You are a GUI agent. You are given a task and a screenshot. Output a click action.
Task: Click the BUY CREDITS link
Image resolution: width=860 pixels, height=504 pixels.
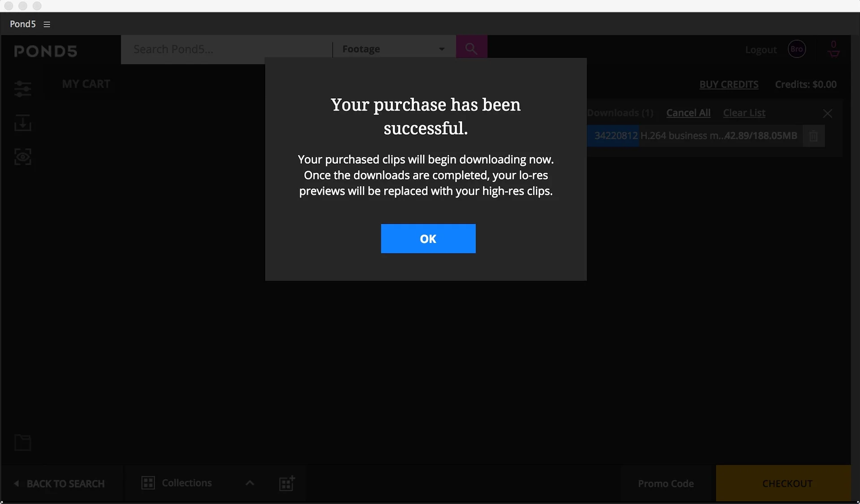tap(729, 84)
